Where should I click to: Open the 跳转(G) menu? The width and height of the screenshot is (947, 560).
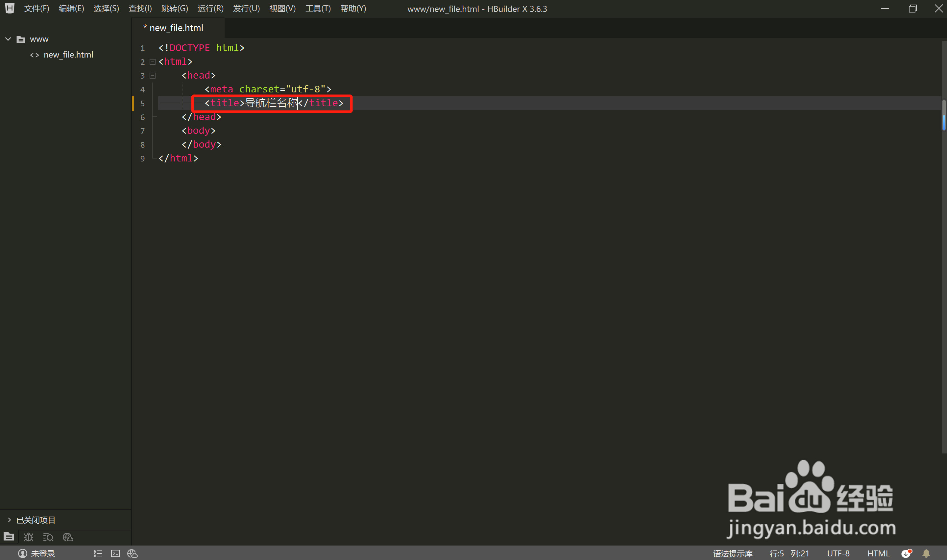[174, 8]
